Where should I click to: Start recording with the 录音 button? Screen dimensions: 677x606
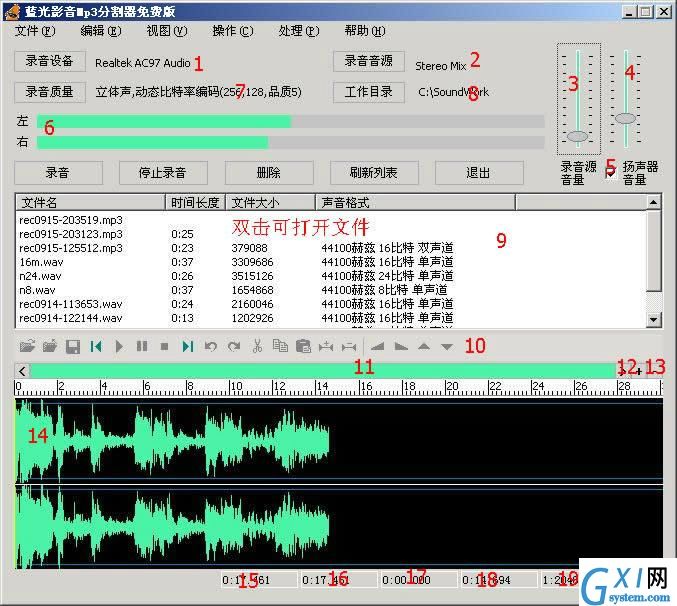58,173
